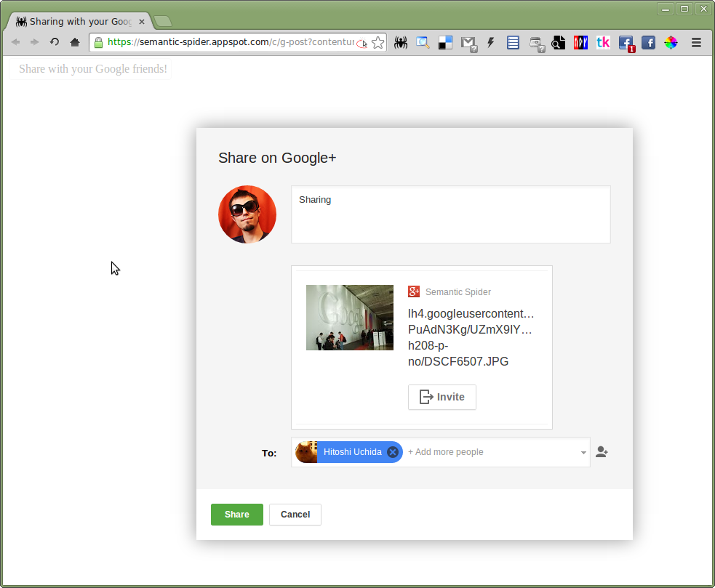Screen dimensions: 715x588
Task: Open Facebook extension with notification badge
Action: click(626, 43)
